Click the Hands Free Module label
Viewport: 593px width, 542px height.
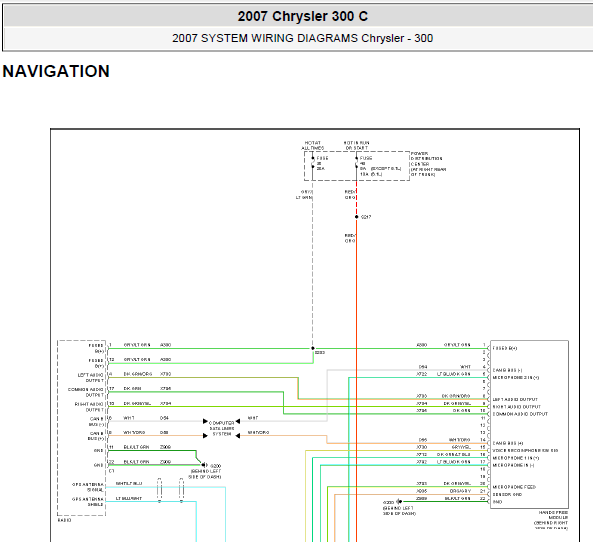pos(551,520)
